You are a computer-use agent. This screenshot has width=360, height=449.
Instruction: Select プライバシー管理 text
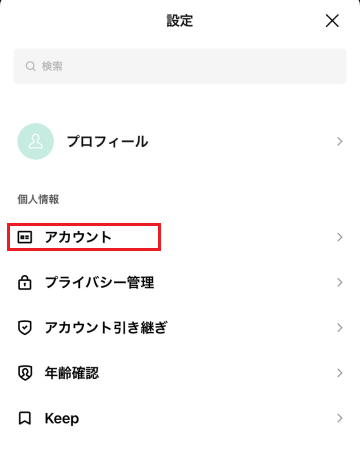(x=100, y=283)
